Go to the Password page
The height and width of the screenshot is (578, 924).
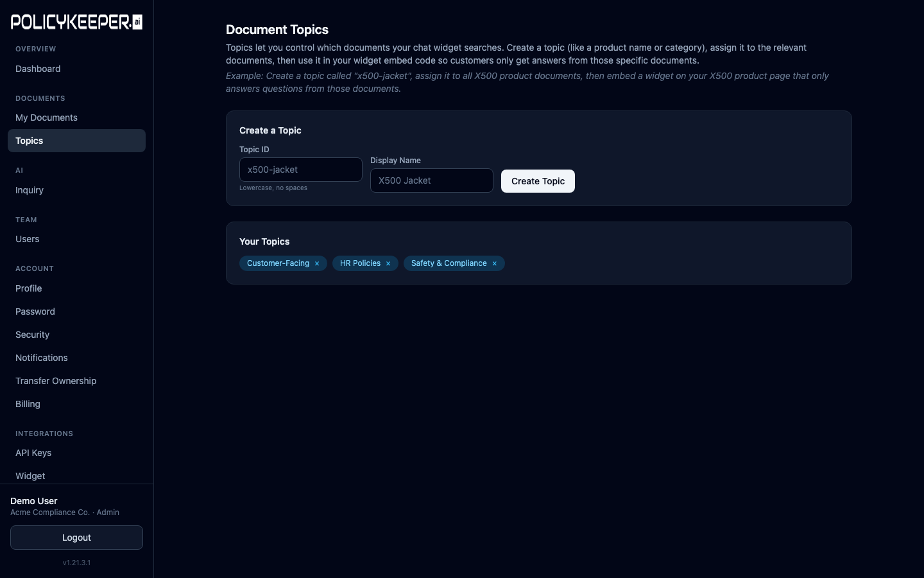coord(35,311)
